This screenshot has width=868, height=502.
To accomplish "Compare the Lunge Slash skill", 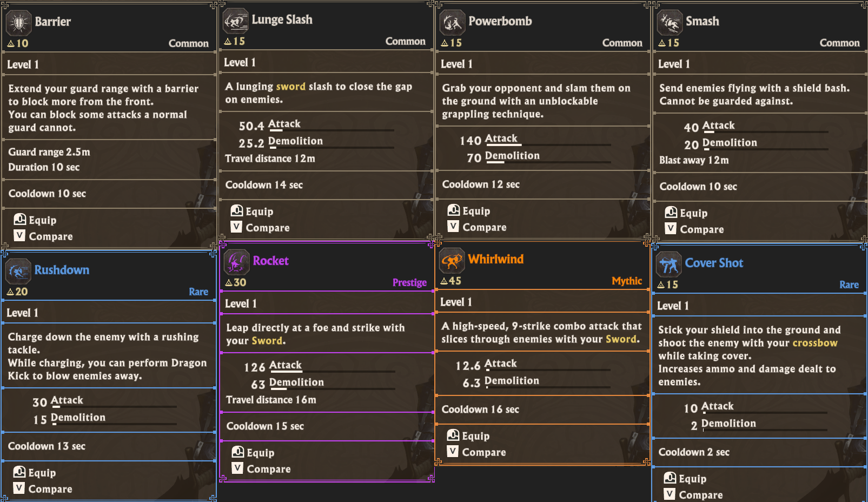I will (x=261, y=228).
